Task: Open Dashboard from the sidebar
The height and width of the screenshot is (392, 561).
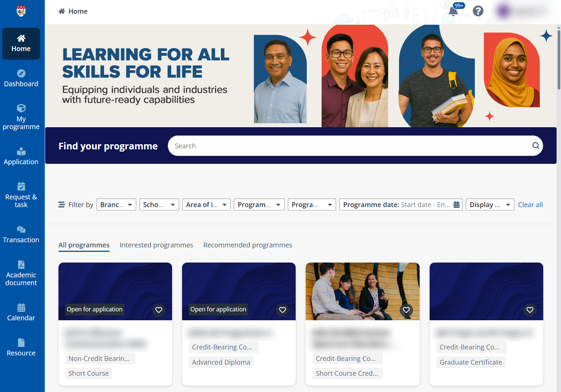Action: [x=21, y=78]
